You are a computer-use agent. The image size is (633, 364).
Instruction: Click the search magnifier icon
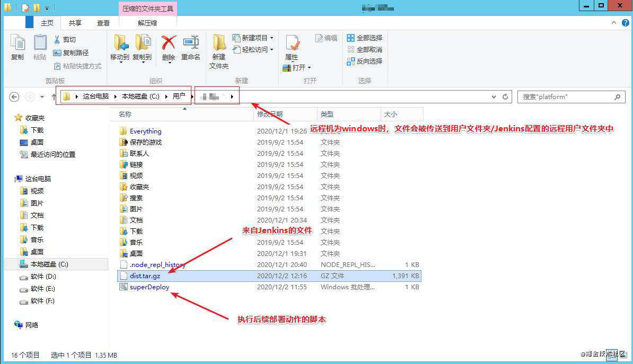pyautogui.click(x=617, y=97)
